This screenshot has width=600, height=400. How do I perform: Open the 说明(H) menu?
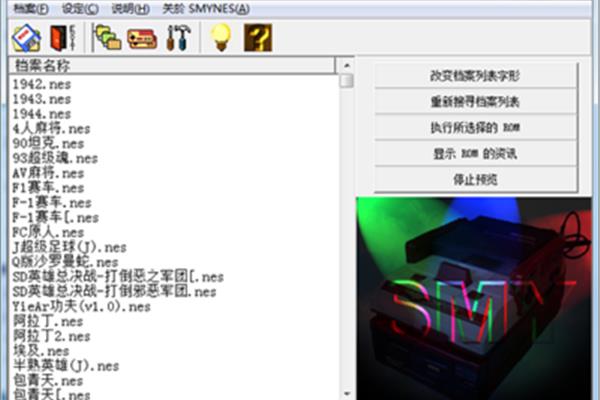click(x=130, y=9)
